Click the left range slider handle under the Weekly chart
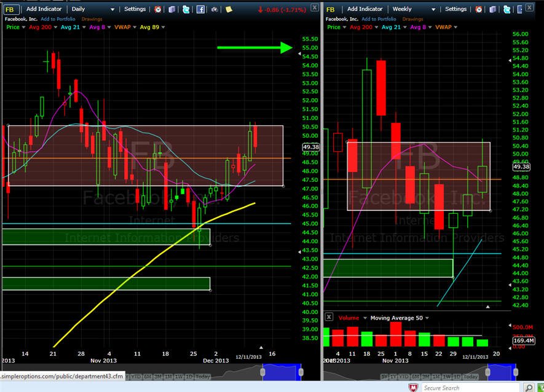The height and width of the screenshot is (392, 544). pyautogui.click(x=488, y=372)
